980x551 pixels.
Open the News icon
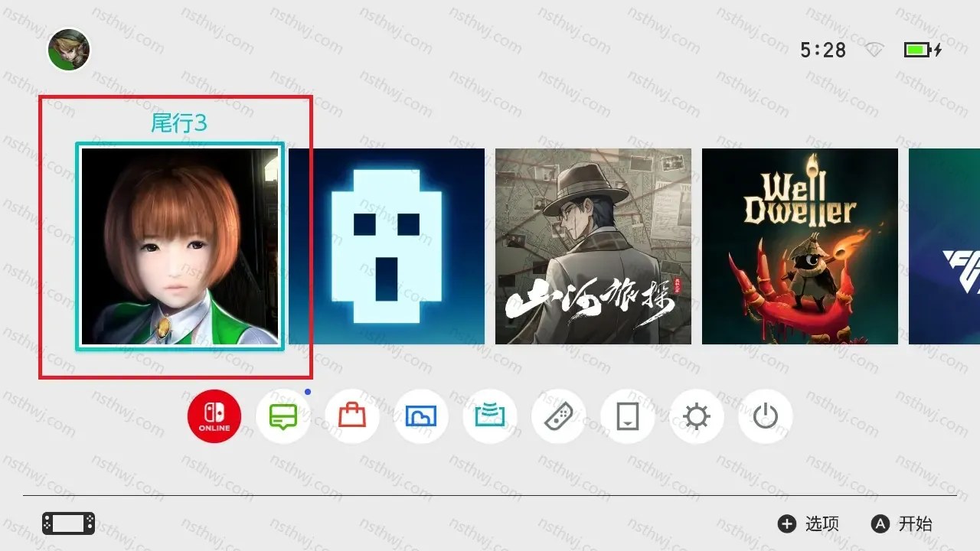[x=283, y=416]
